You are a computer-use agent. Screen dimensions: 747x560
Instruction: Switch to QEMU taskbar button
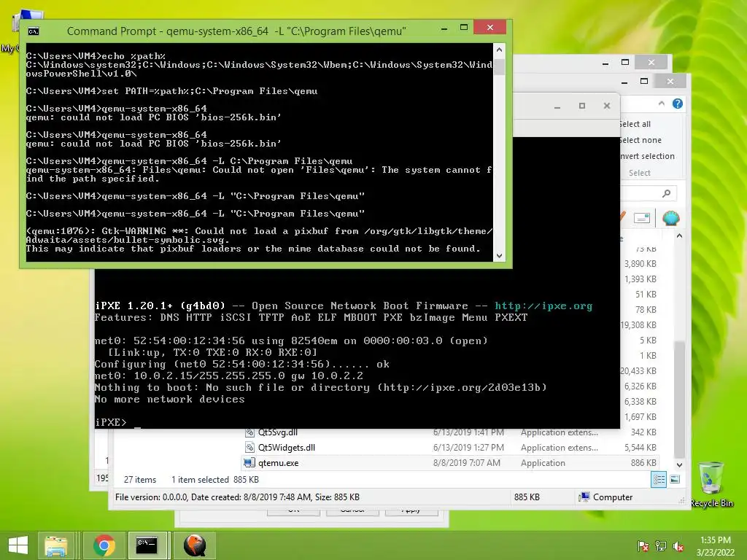coord(195,545)
